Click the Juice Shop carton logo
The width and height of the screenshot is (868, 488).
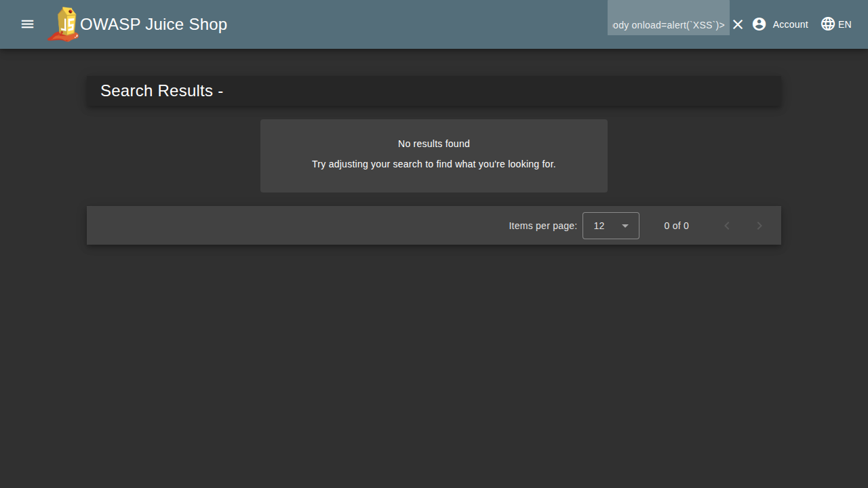[64, 24]
